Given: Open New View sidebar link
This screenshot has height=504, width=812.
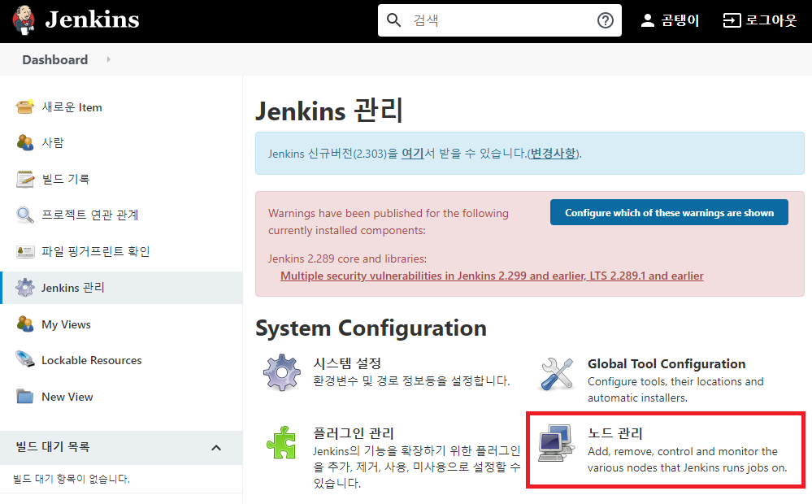Looking at the screenshot, I should [67, 397].
